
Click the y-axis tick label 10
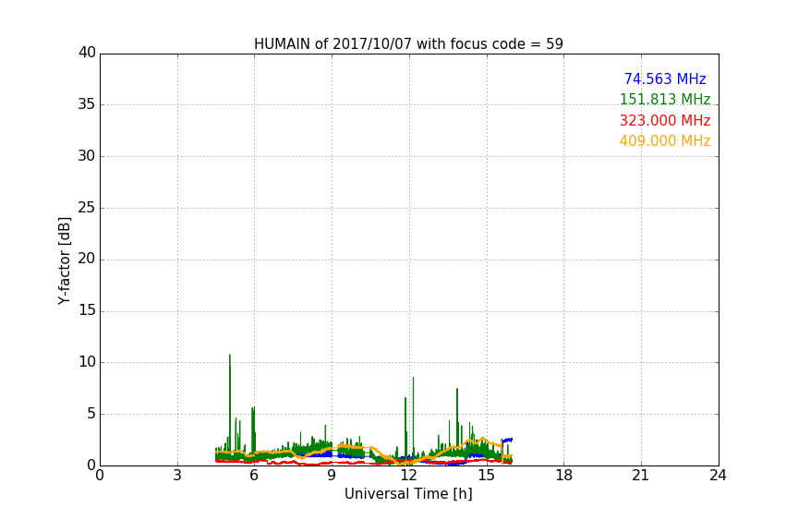coord(87,362)
